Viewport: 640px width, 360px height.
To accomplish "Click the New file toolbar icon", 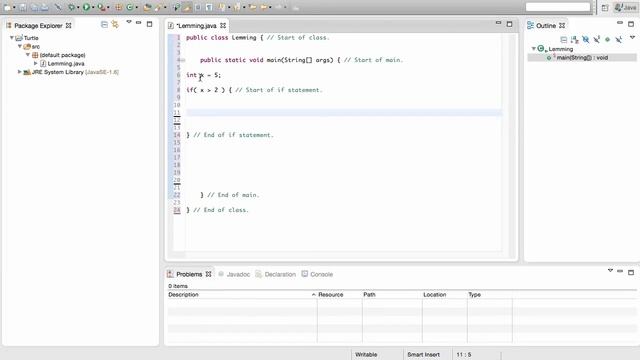I will (x=7, y=7).
